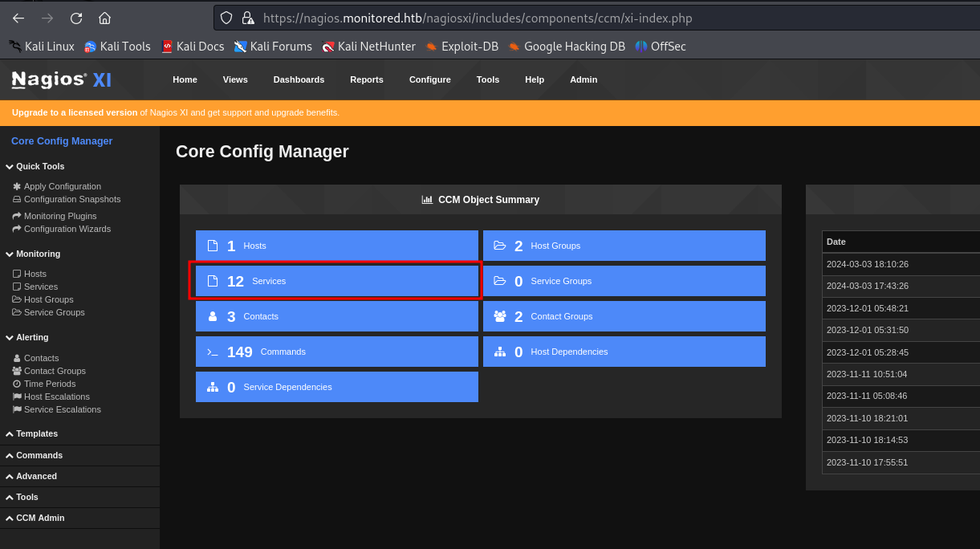The width and height of the screenshot is (980, 549).
Task: Reload the page with the refresh icon
Action: (76, 18)
